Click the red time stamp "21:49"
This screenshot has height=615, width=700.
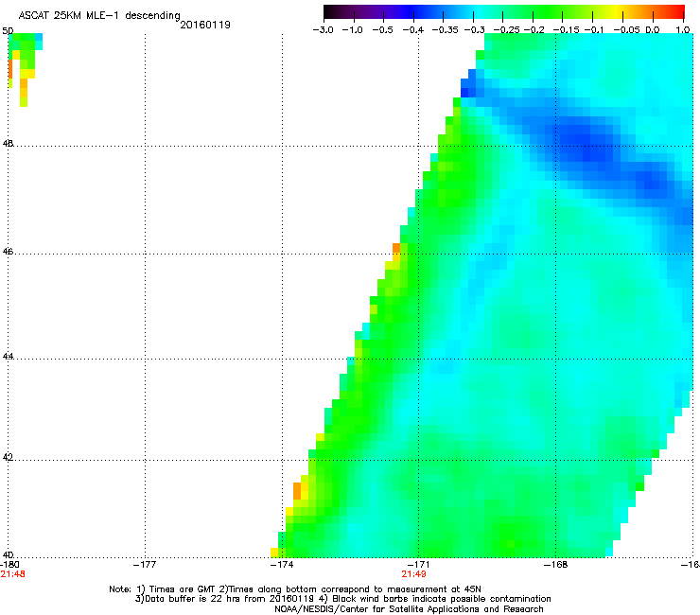pyautogui.click(x=413, y=574)
